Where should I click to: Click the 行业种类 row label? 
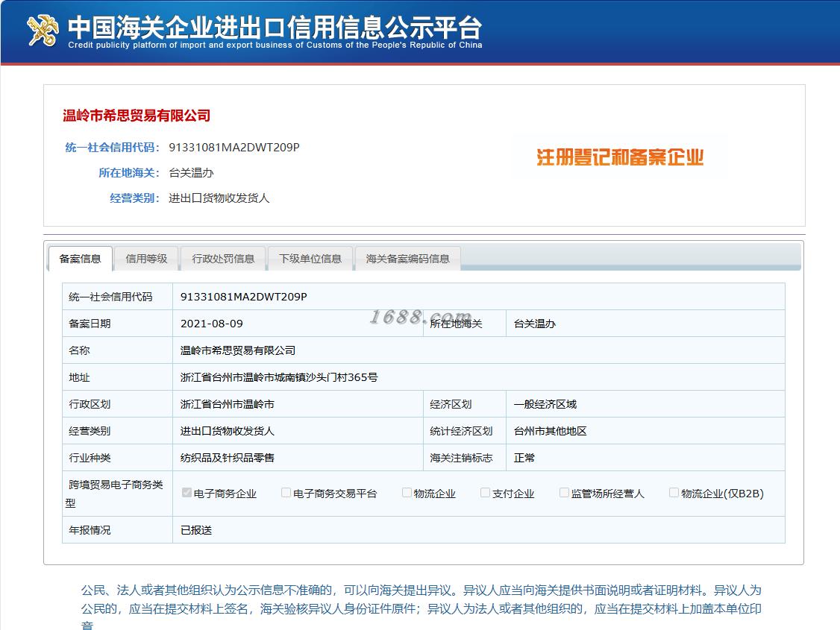click(90, 458)
